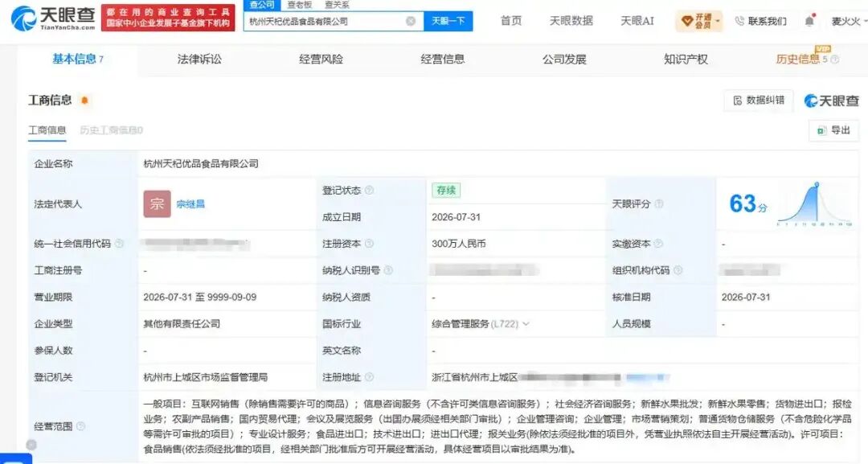The height and width of the screenshot is (464, 868).
Task: Click the 2026-07-31 至 9999-09-09 business term
Action: [x=200, y=298]
